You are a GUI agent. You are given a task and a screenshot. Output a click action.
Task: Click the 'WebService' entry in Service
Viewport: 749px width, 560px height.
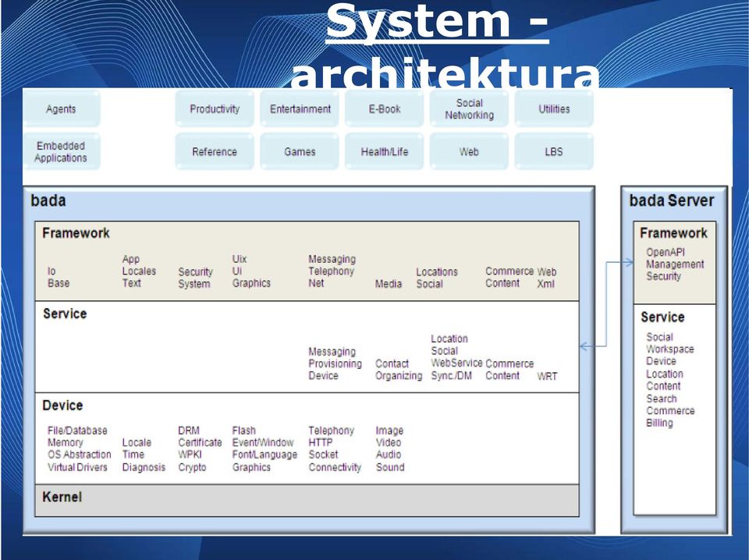pyautogui.click(x=456, y=363)
